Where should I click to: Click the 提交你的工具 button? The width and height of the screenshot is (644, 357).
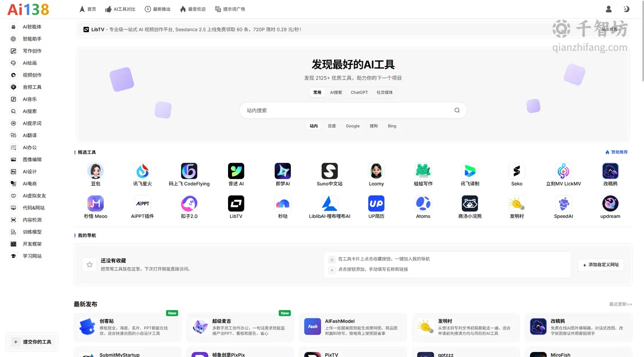point(32,342)
